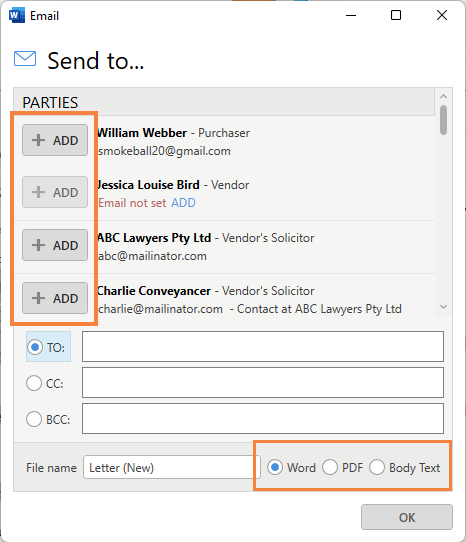
Task: Edit the File name field
Action: pyautogui.click(x=172, y=467)
